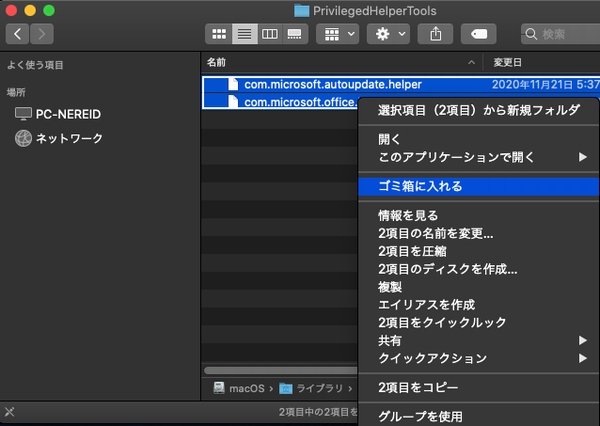Click the よく使う項目 sidebar heading

click(35, 65)
